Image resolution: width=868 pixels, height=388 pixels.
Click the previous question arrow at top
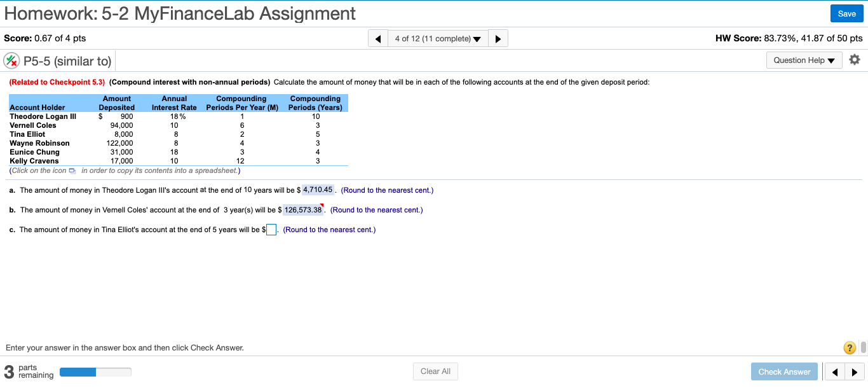[x=377, y=38]
